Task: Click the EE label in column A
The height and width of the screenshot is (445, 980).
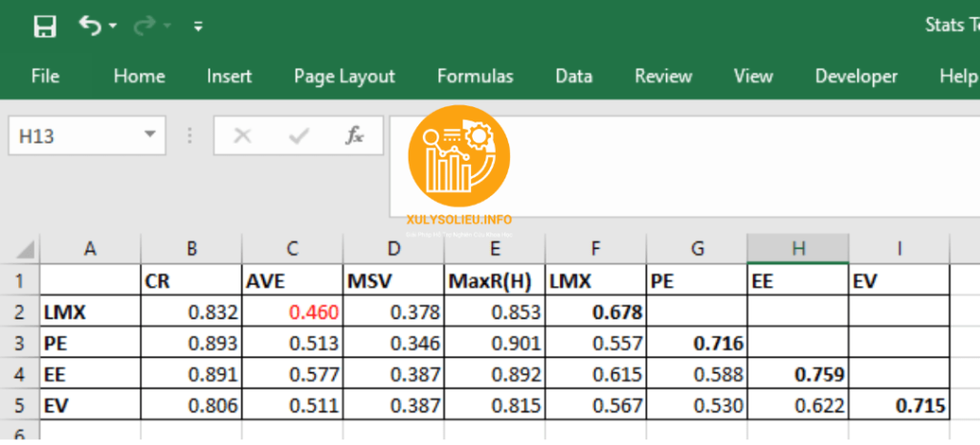Action: tap(91, 374)
